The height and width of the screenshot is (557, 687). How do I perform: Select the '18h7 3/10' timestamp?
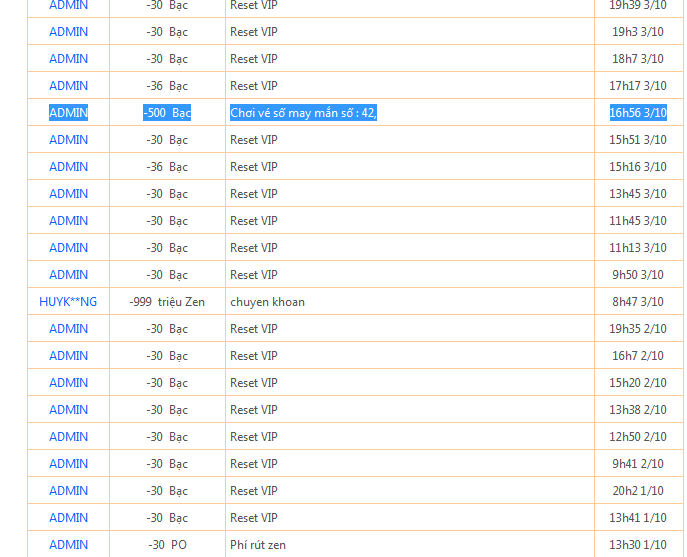[638, 59]
